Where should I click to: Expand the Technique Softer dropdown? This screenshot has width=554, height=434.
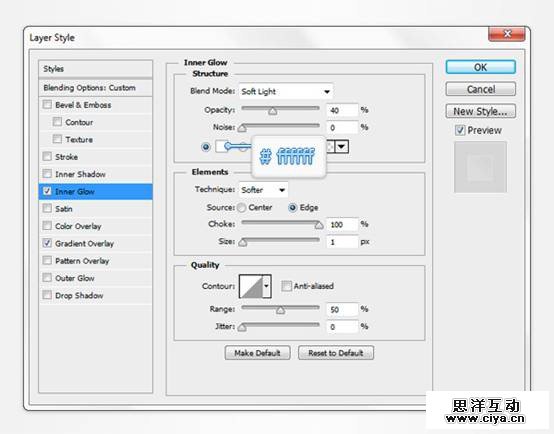[263, 190]
